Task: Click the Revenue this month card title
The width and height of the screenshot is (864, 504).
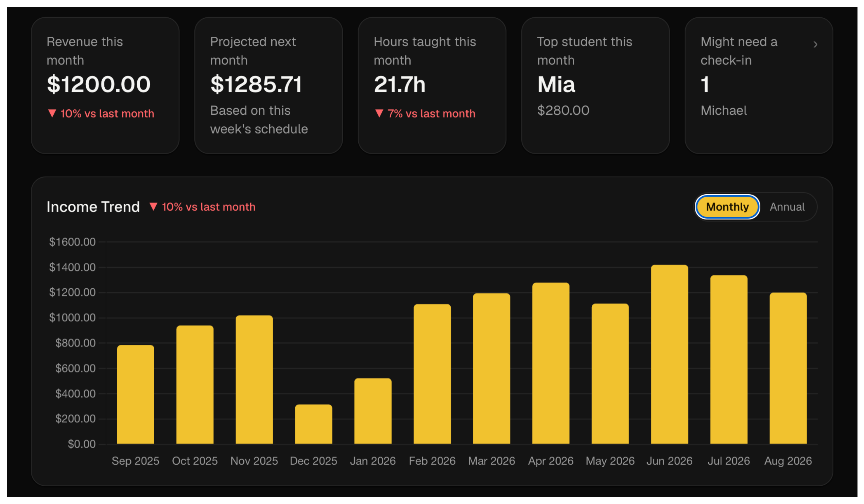Action: click(85, 51)
